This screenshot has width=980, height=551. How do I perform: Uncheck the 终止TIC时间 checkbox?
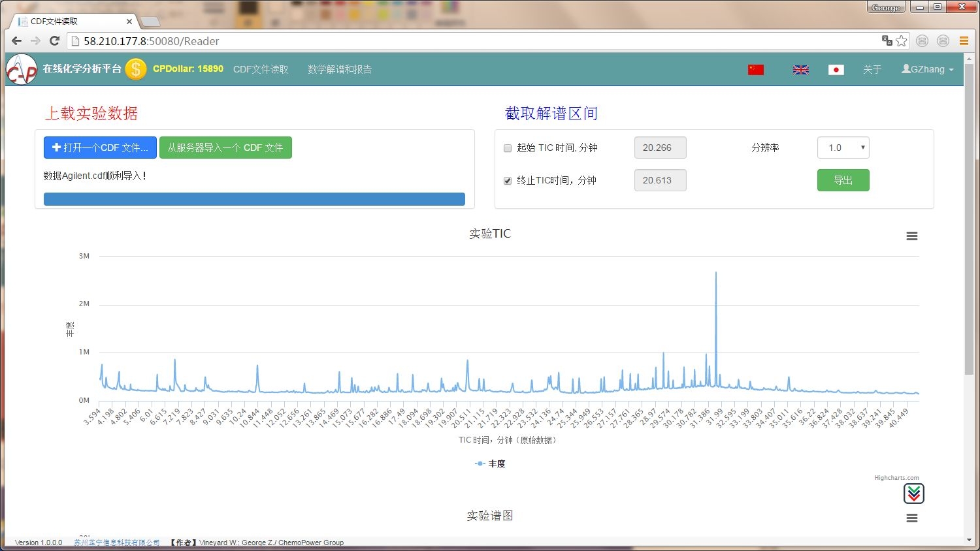point(508,181)
